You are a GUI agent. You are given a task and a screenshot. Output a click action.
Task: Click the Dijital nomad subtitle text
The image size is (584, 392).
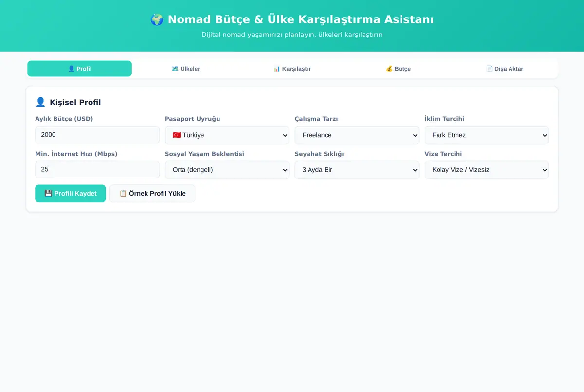coord(292,35)
